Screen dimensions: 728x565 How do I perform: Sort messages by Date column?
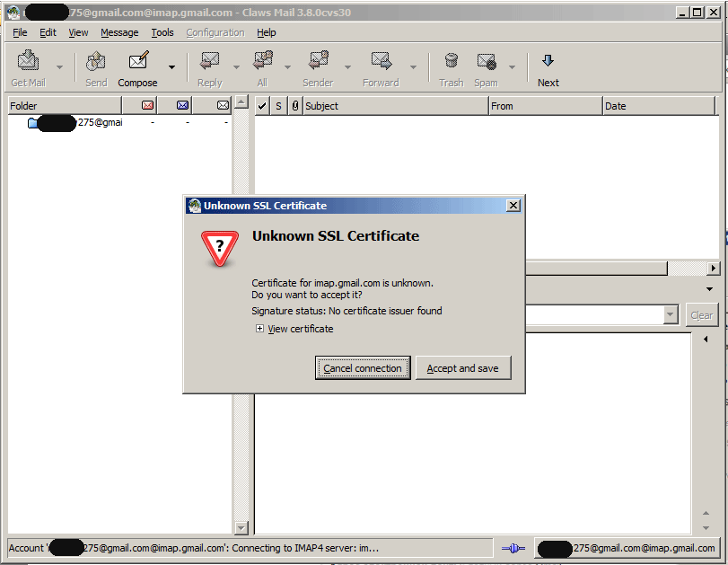point(659,106)
